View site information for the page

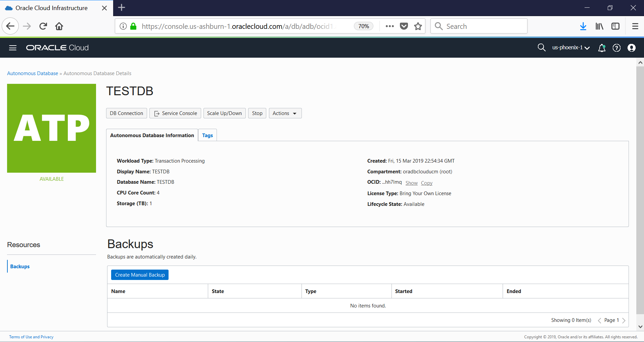(123, 26)
